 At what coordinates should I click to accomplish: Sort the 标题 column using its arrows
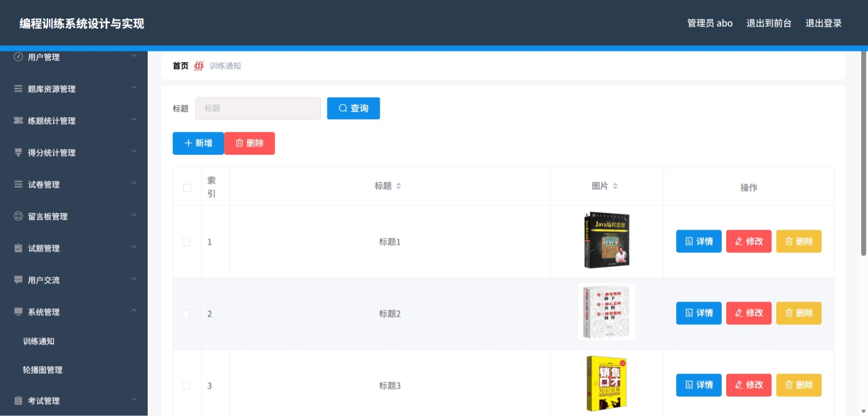click(x=398, y=186)
